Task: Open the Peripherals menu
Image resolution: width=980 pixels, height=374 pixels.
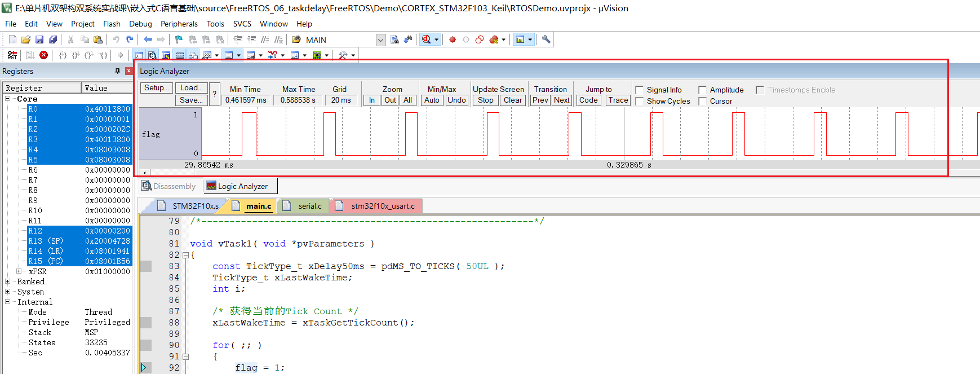Action: click(x=179, y=24)
